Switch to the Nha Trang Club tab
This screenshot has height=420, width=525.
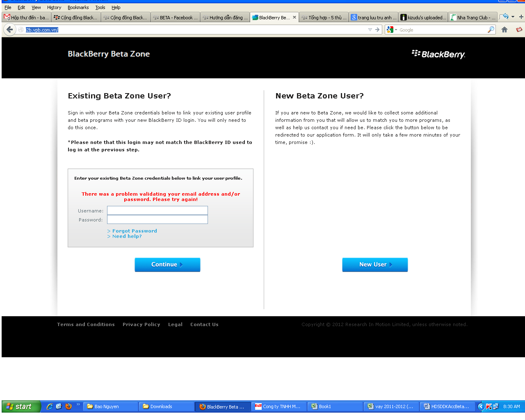click(473, 17)
